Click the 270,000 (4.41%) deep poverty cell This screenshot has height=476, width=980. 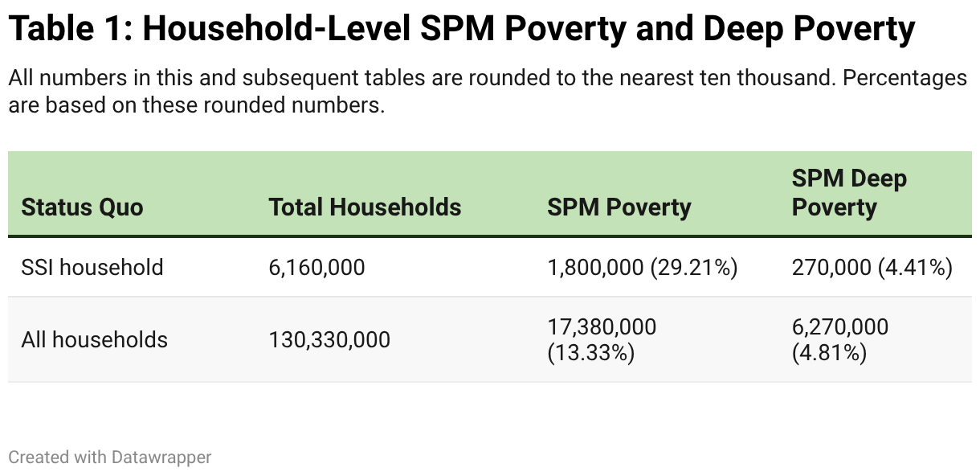(x=872, y=267)
